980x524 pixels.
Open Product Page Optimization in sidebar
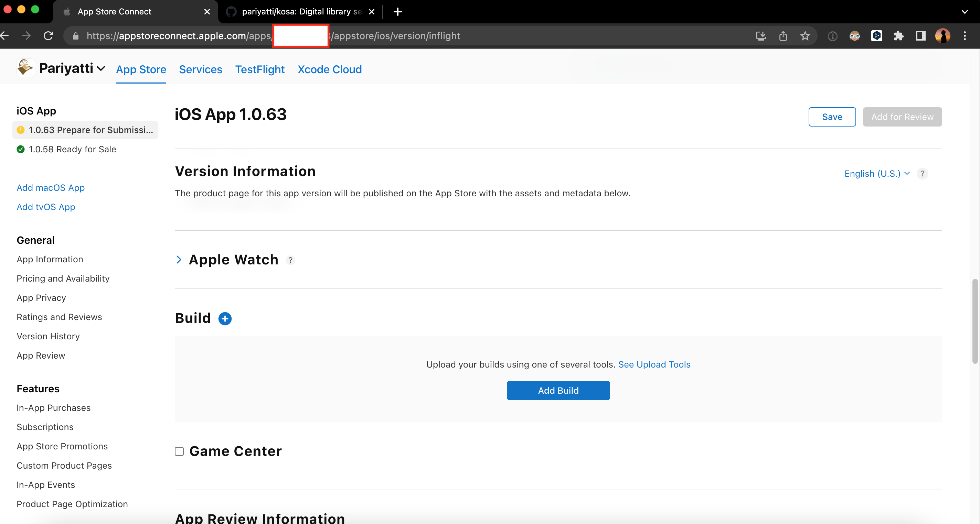click(72, 504)
